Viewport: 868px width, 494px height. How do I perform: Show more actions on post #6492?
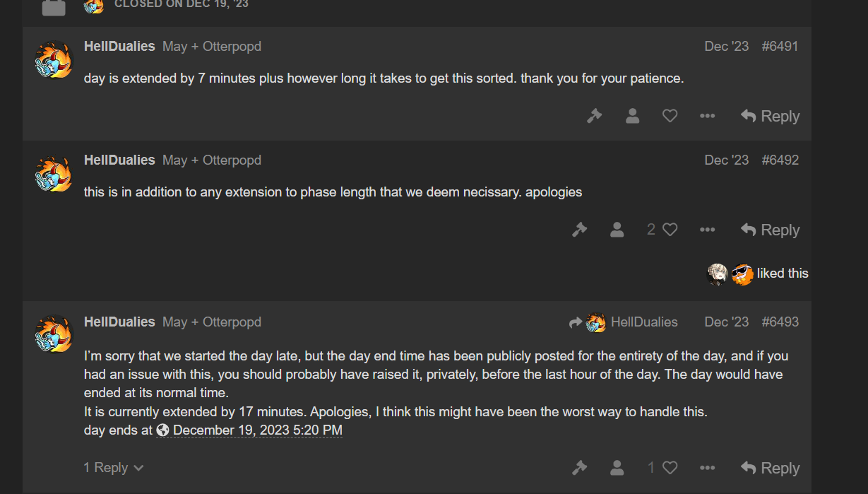(x=707, y=230)
